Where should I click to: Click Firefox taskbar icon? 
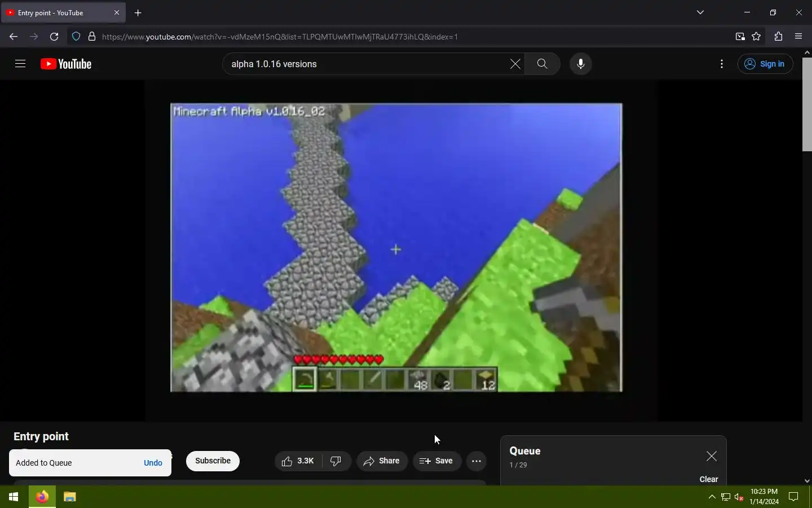click(x=42, y=497)
